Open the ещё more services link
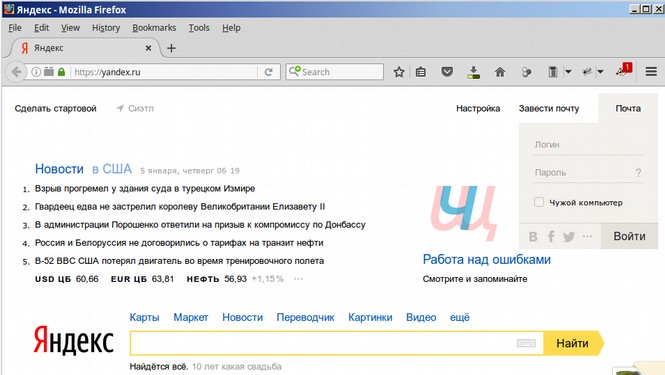Viewport: 665px width, 375px height. click(x=460, y=317)
